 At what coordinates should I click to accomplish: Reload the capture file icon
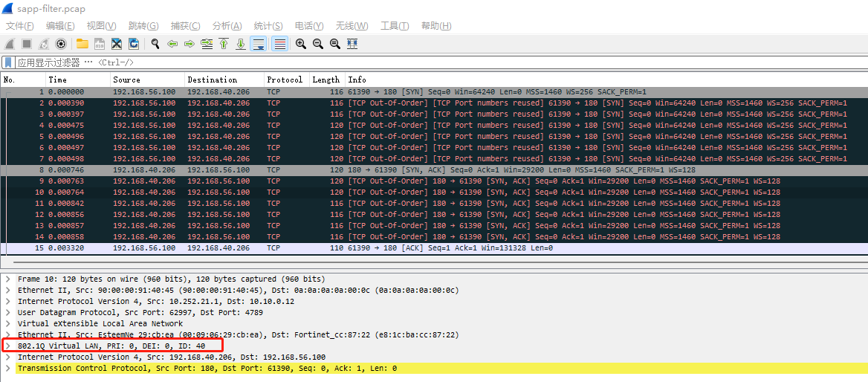134,44
